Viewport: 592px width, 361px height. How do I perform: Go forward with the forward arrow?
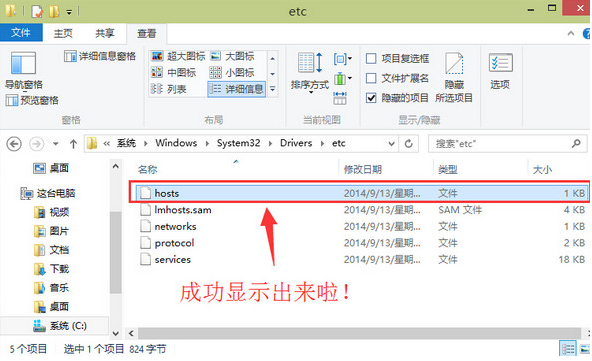(37, 144)
